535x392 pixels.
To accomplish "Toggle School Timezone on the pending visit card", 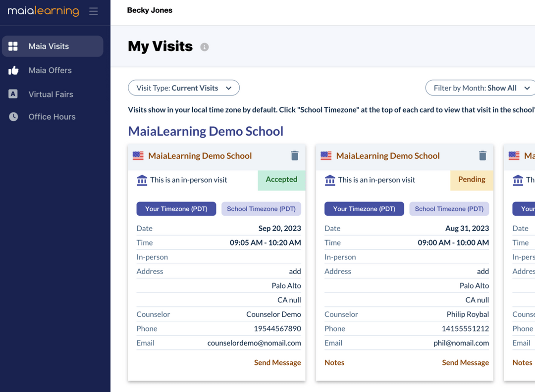I will [449, 208].
